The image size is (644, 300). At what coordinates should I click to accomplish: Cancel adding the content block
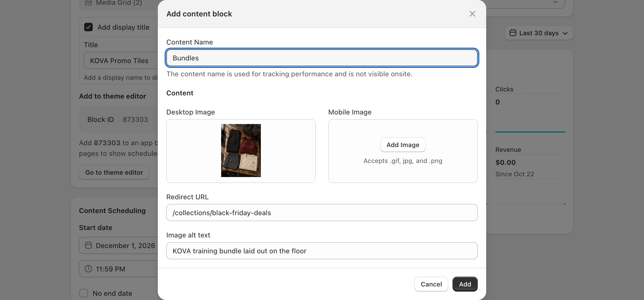tap(431, 284)
